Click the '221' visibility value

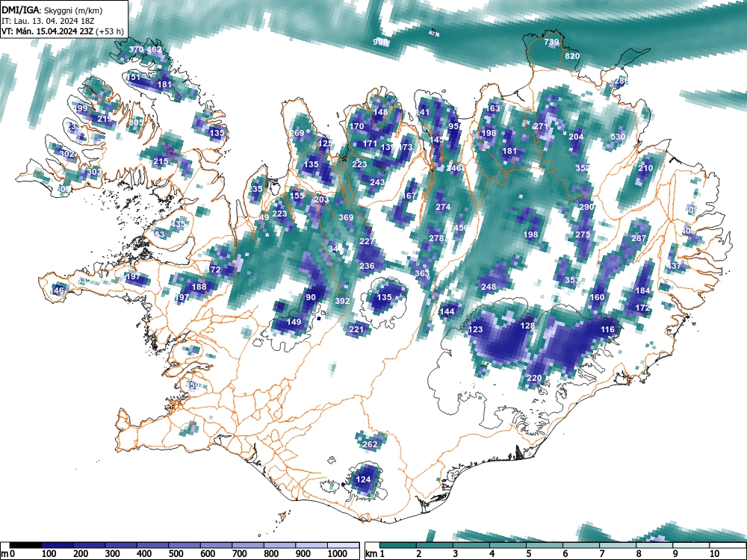click(x=356, y=329)
